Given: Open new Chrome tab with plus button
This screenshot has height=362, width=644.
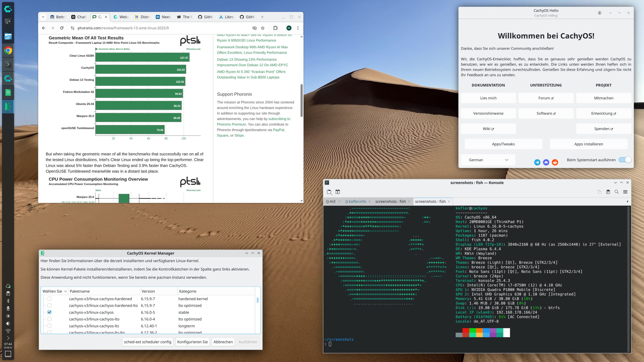Looking at the screenshot, I should tap(262, 17).
